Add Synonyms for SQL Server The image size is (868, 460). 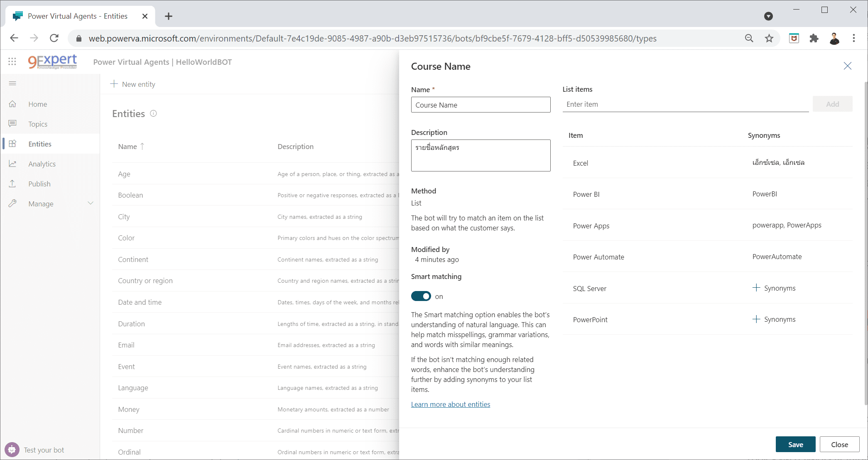point(774,288)
